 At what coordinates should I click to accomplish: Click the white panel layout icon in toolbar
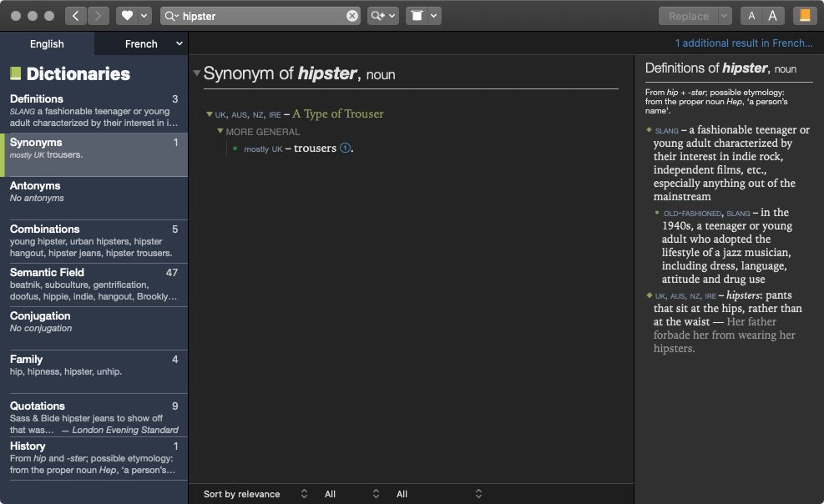tap(417, 16)
